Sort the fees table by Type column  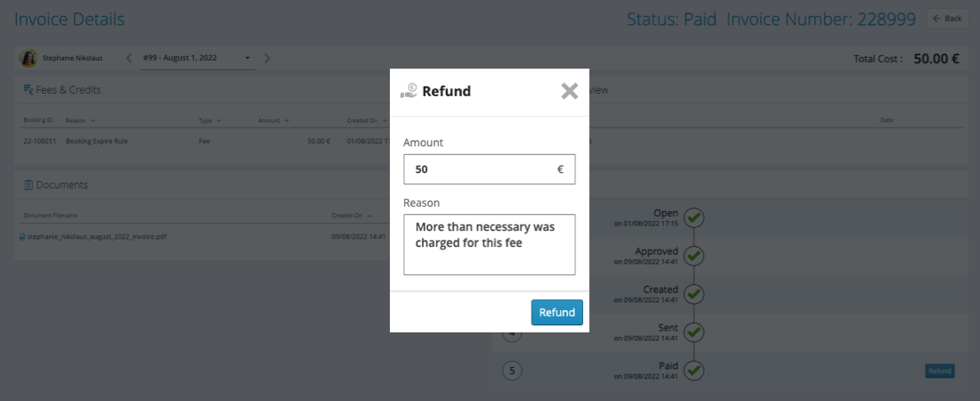coord(210,119)
